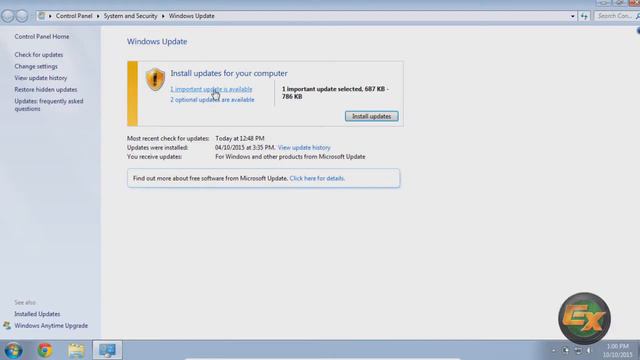Click the Back navigation arrow button
The height and width of the screenshot is (360, 640).
(8, 16)
